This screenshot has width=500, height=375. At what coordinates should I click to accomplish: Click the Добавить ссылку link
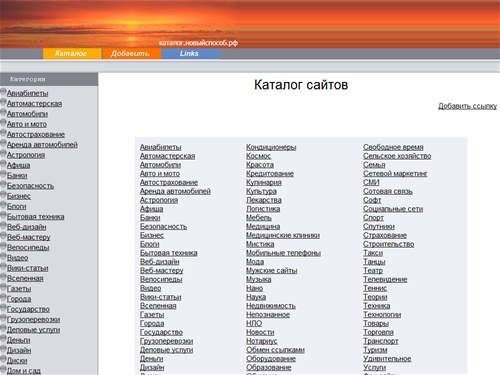point(467,106)
